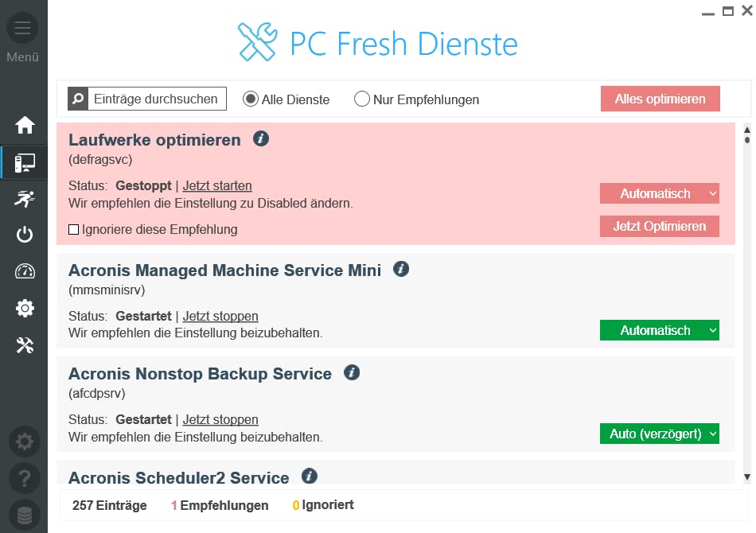Select the running figure sidebar icon
756x533 pixels.
[x=25, y=199]
